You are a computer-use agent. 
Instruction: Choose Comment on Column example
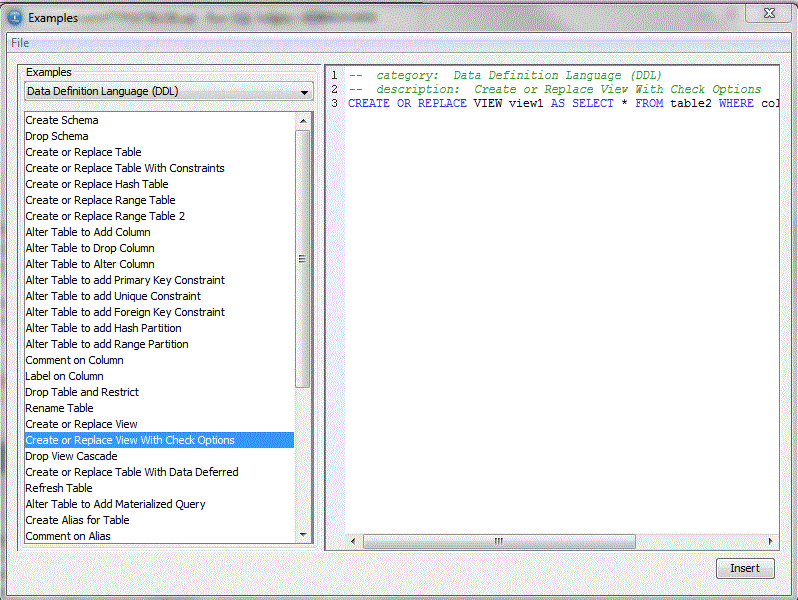[75, 360]
